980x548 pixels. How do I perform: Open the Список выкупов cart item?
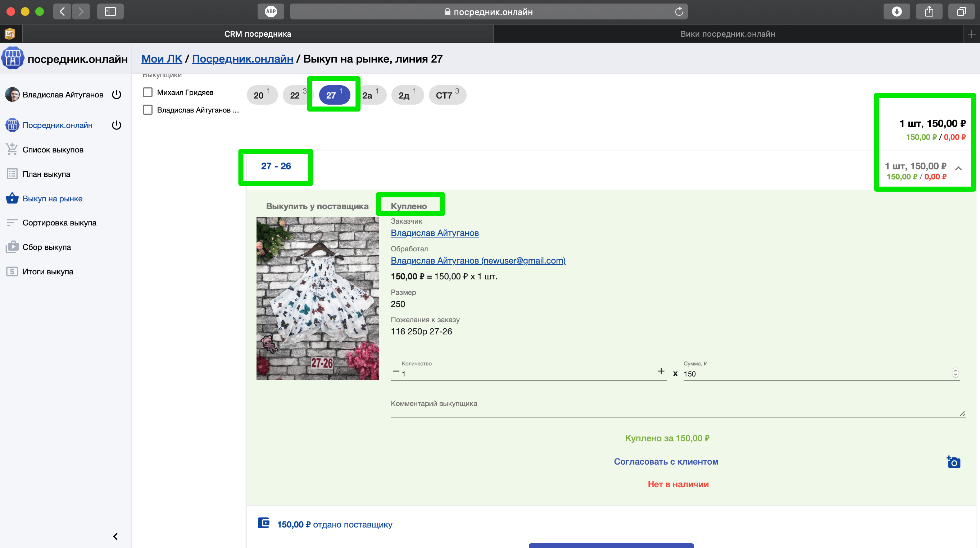(53, 150)
